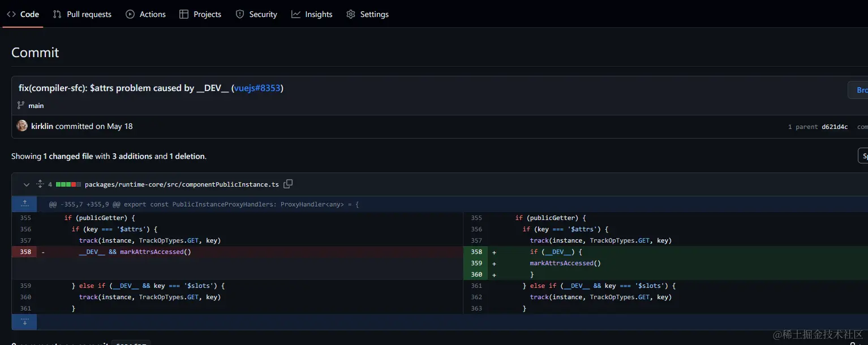Collapse the componentPublicInstance.ts file diff
868x345 pixels.
pyautogui.click(x=27, y=184)
